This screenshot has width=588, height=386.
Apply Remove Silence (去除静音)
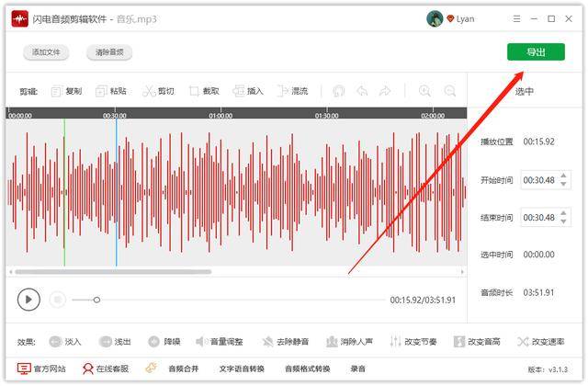click(286, 342)
